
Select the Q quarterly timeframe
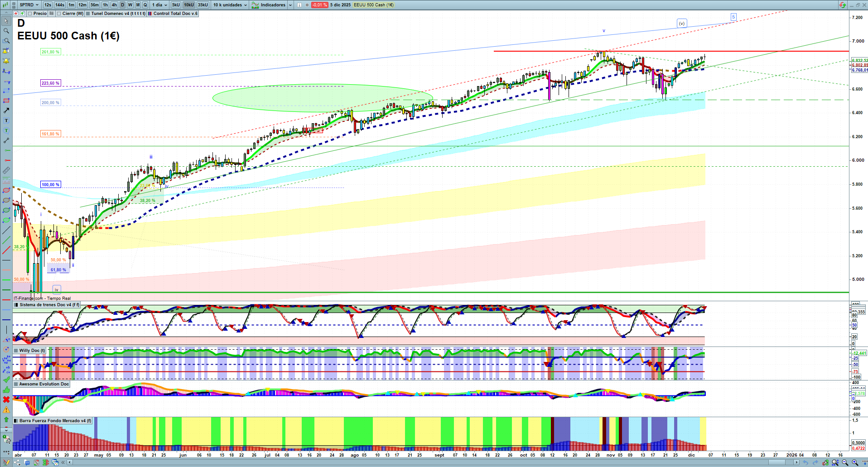point(145,5)
